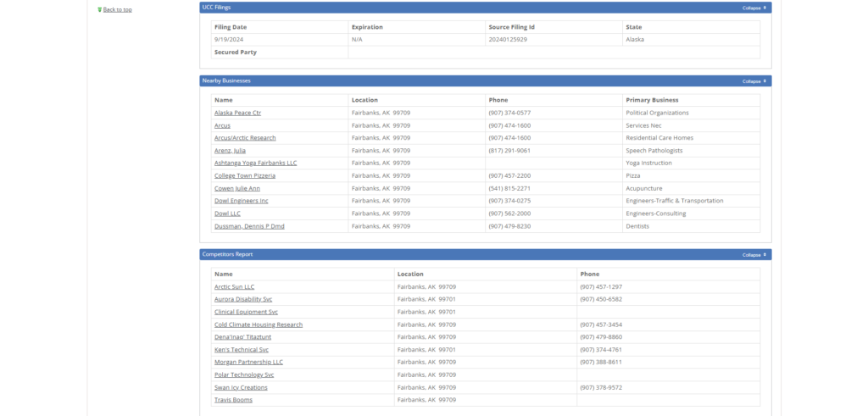Collapse the UCC Filings section

[754, 8]
